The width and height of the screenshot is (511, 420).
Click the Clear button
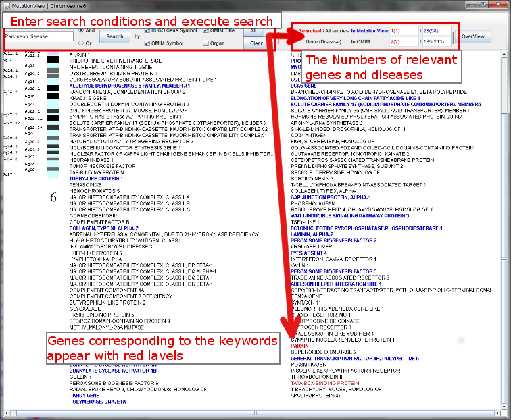click(256, 43)
